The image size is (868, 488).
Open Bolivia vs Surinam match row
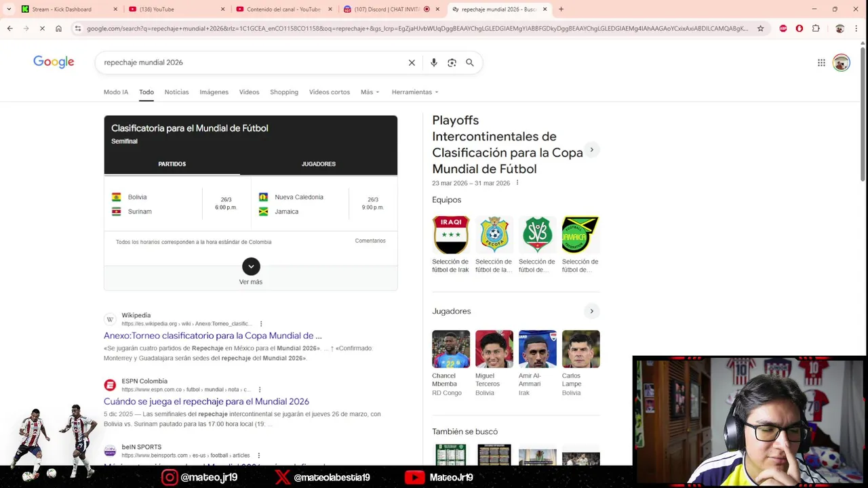[177, 204]
